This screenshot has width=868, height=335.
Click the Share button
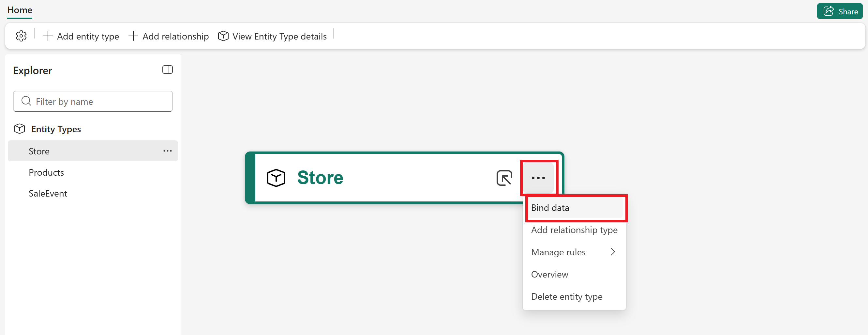pyautogui.click(x=840, y=11)
